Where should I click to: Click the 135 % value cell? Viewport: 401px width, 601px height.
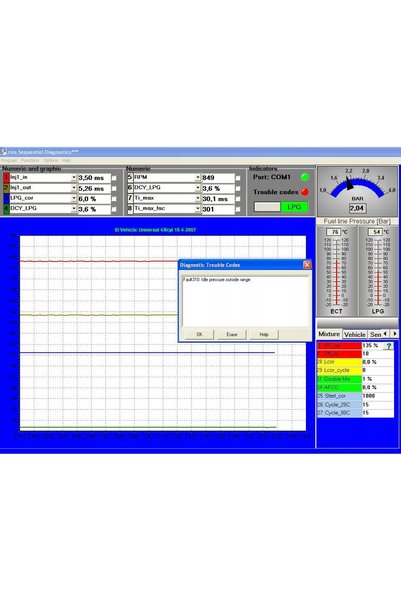[x=372, y=345]
